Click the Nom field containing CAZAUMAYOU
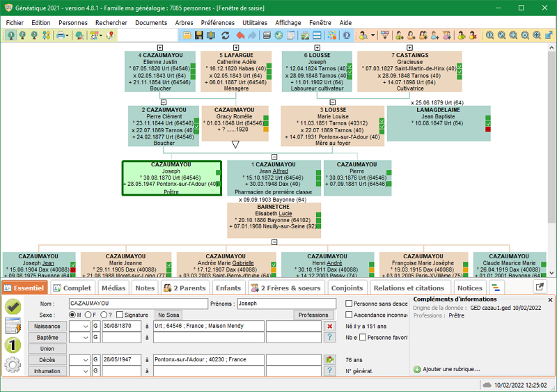 click(x=139, y=304)
